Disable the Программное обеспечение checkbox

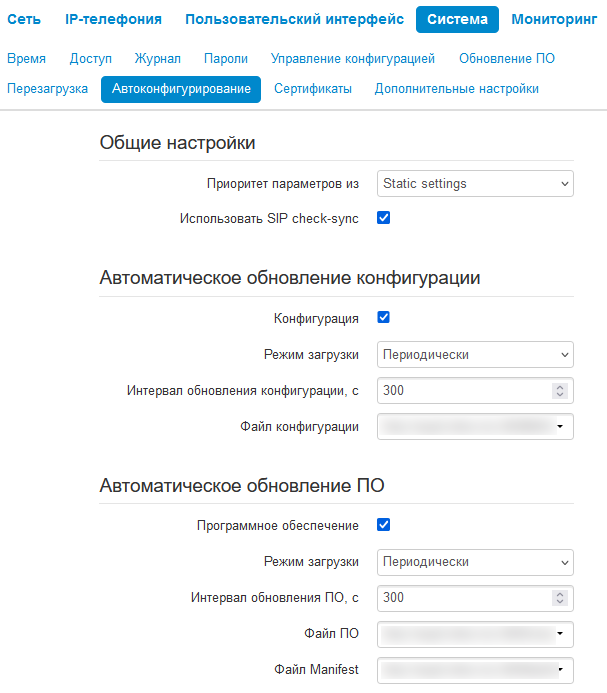383,525
